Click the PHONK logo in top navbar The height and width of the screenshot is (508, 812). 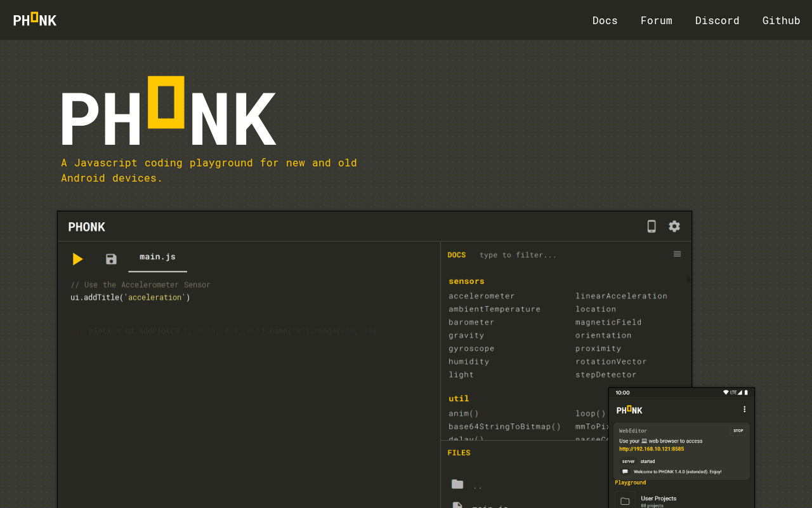coord(35,20)
